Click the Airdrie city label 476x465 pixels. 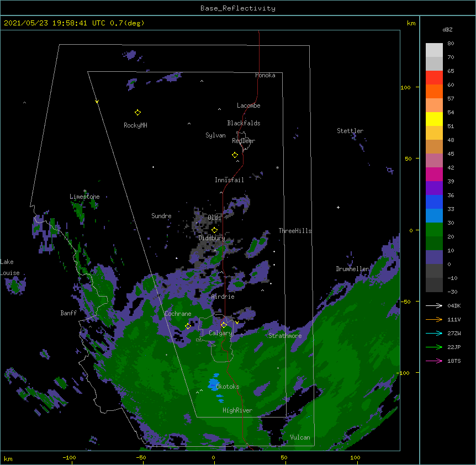(223, 297)
